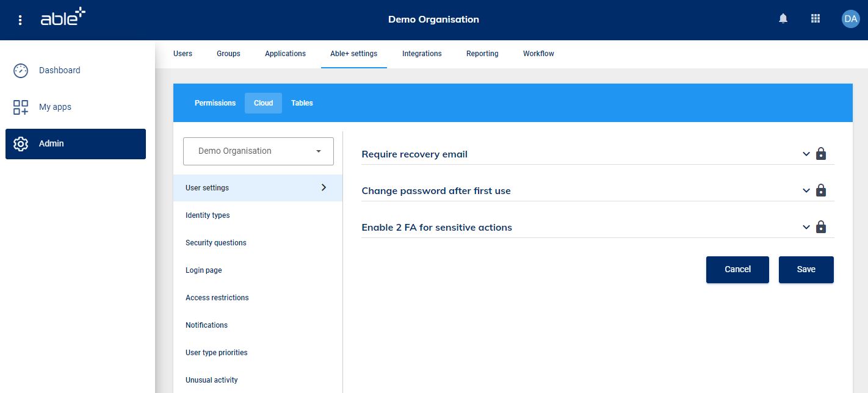Expand the Require recovery email section
This screenshot has width=868, height=393.
tap(806, 154)
